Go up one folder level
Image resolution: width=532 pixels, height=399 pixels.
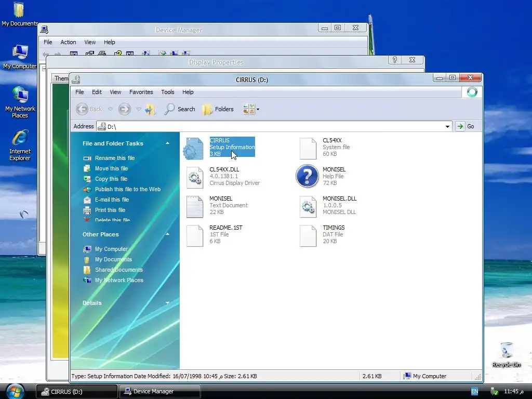click(x=150, y=109)
